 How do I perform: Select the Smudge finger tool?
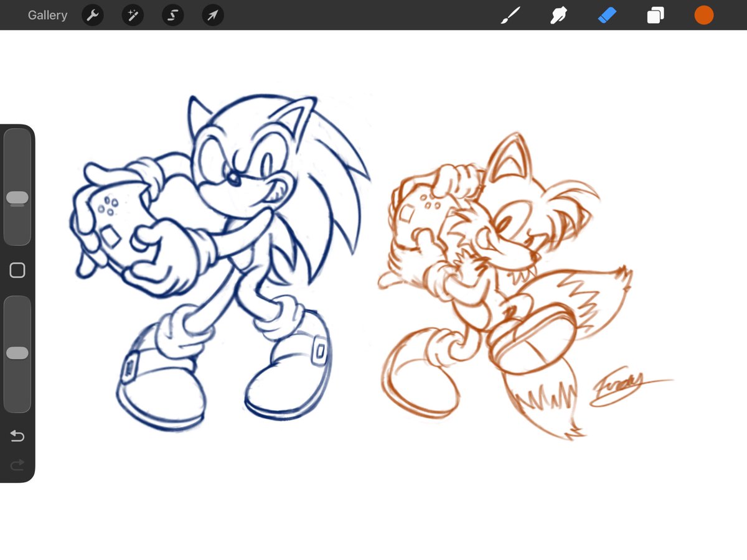click(558, 16)
